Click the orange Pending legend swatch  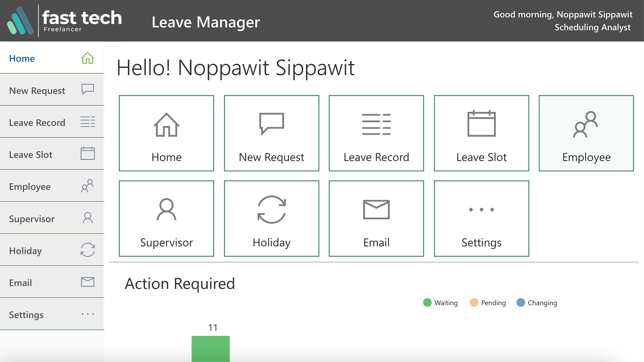(474, 303)
